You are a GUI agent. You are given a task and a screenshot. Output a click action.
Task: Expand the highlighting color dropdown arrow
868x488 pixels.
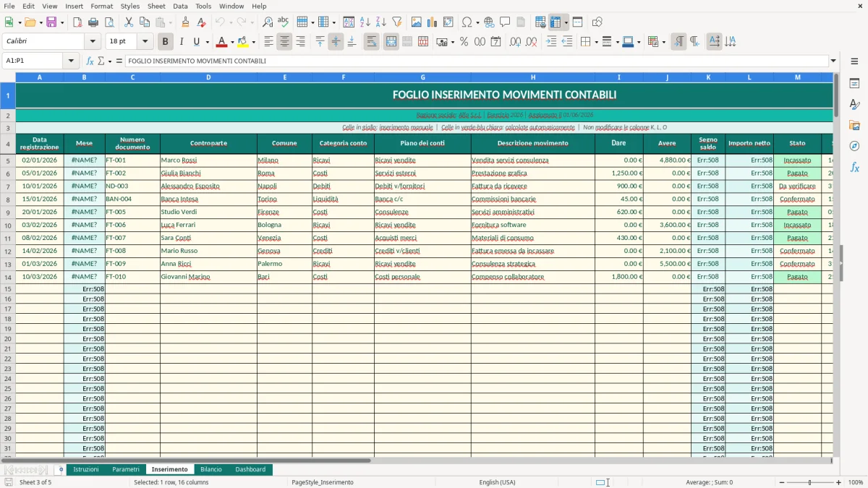tap(253, 42)
